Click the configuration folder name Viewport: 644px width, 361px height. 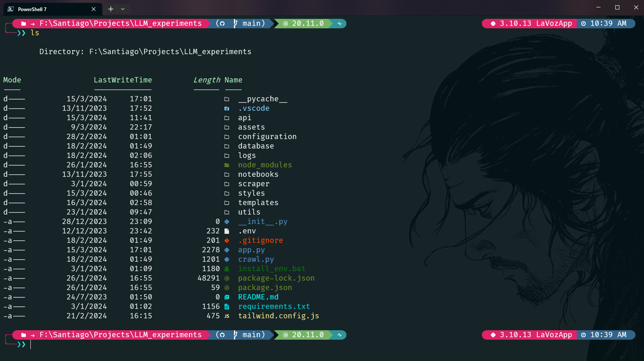[x=267, y=137]
